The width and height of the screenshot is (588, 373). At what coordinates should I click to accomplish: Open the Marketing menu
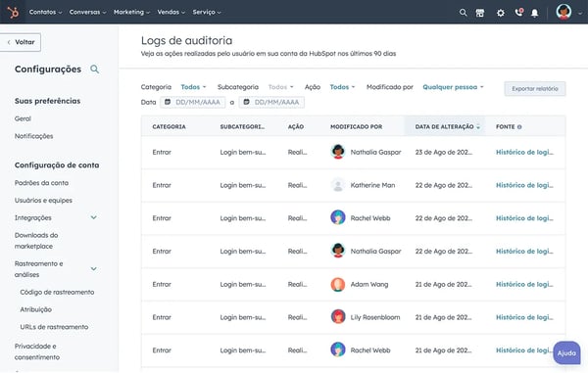131,12
